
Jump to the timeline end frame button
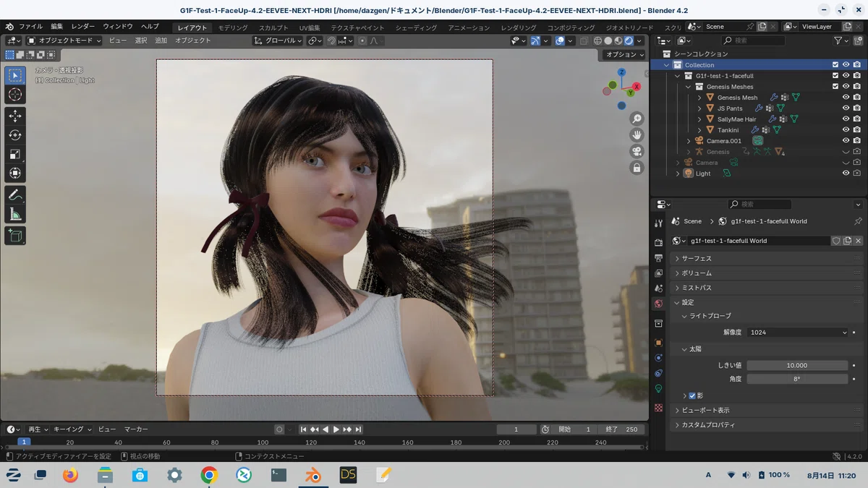click(358, 429)
